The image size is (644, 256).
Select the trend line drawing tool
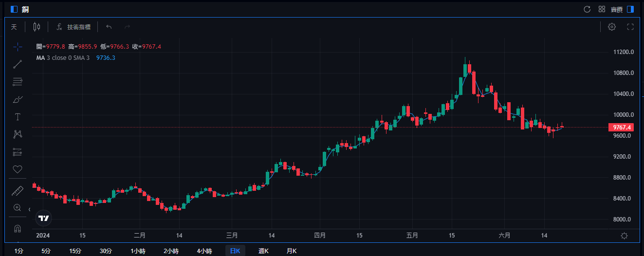(x=18, y=64)
